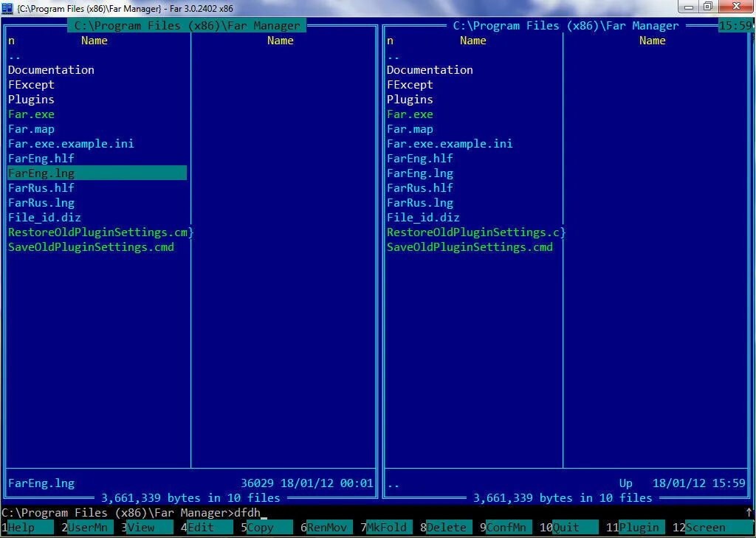Image resolution: width=756 pixels, height=538 pixels.
Task: Click the Far Manager title bar icon
Action: (7, 8)
